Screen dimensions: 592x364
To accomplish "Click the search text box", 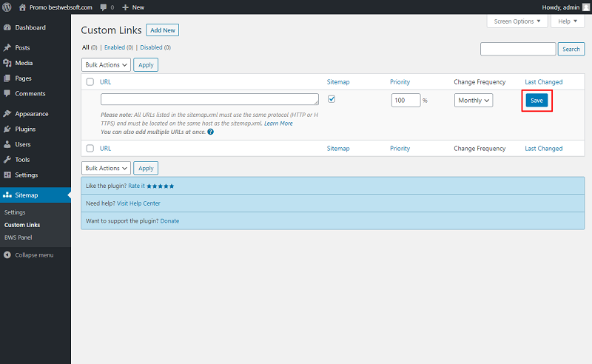I will click(518, 49).
